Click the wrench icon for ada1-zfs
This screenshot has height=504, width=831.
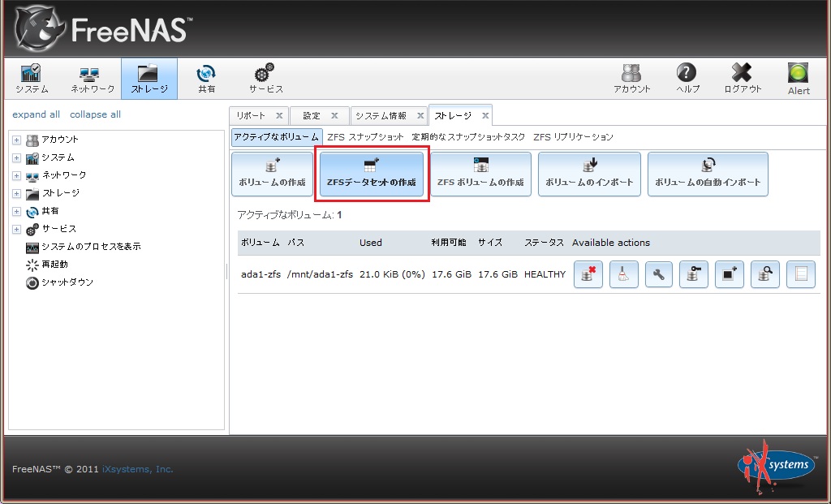(x=659, y=274)
